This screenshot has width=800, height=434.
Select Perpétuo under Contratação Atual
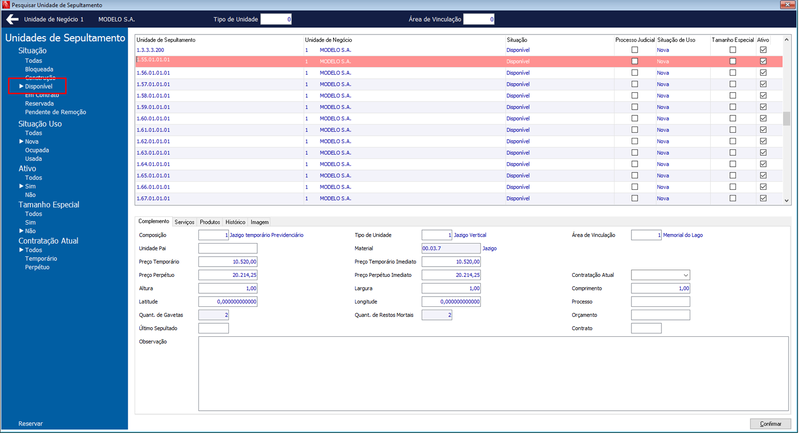[37, 267]
